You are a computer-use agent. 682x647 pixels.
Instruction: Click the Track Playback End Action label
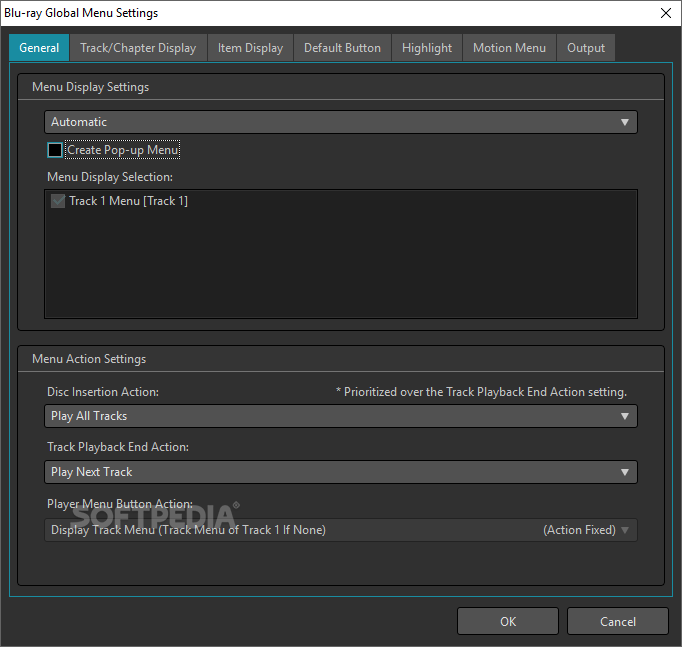tap(118, 447)
